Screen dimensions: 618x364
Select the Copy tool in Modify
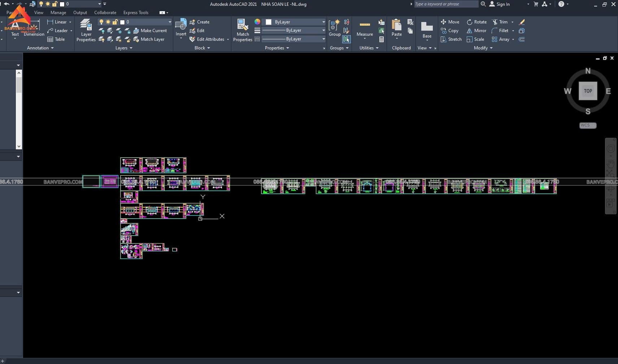click(x=449, y=31)
